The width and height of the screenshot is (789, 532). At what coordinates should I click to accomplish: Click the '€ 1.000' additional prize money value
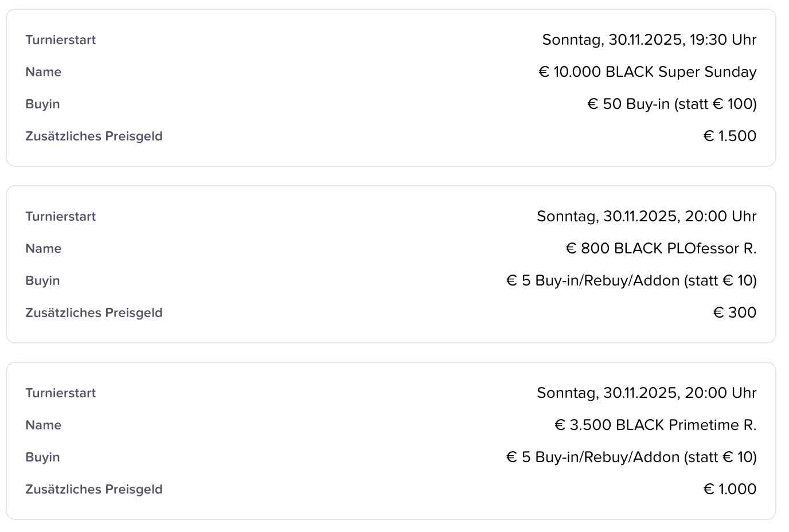tap(729, 489)
